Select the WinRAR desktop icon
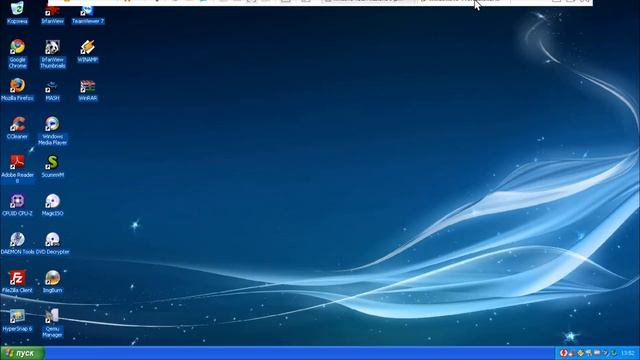The image size is (640, 360). point(88,90)
